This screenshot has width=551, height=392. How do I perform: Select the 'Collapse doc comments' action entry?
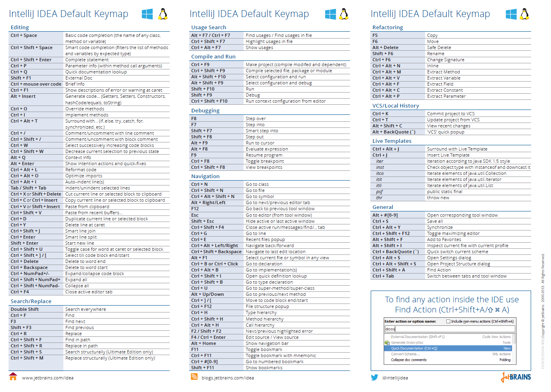coord(408,360)
